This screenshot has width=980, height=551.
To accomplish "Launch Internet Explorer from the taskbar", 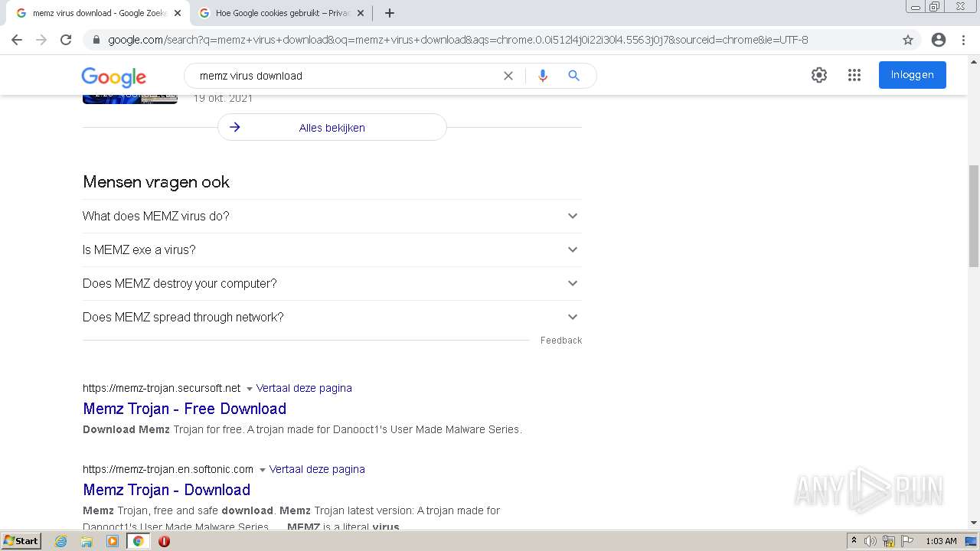I will pyautogui.click(x=61, y=541).
